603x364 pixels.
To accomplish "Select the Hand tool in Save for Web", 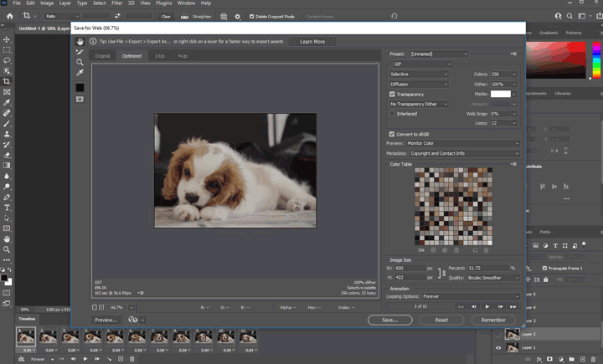I will pyautogui.click(x=80, y=41).
